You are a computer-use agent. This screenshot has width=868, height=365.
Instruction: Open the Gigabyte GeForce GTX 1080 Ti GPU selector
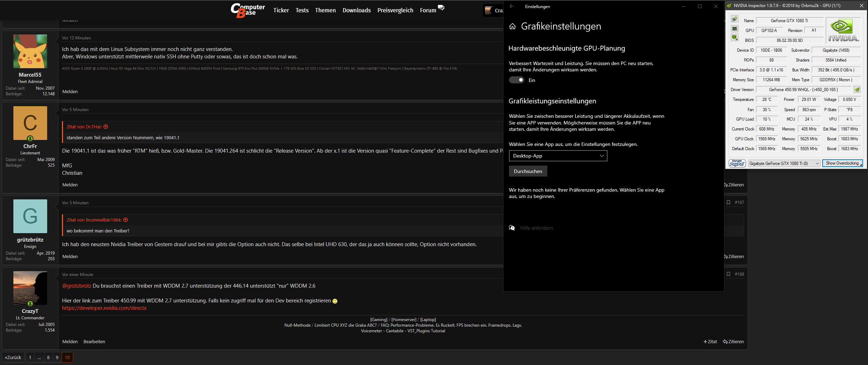[x=784, y=163]
